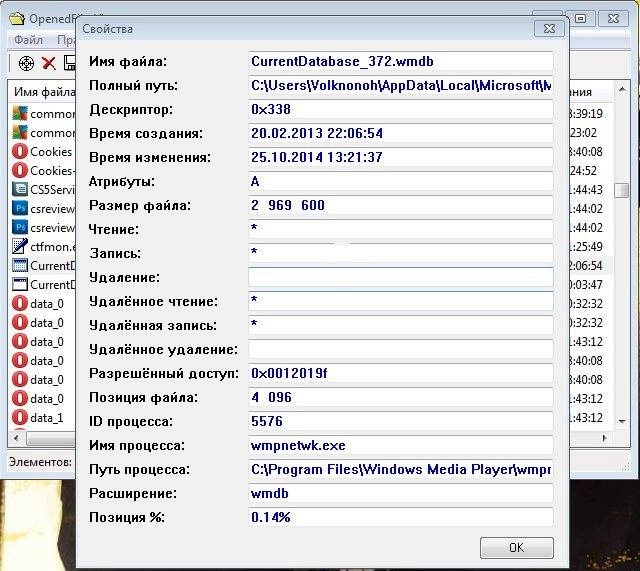Screen dimensions: 640x571
Task: Click the empty Удаление field
Action: (401, 277)
